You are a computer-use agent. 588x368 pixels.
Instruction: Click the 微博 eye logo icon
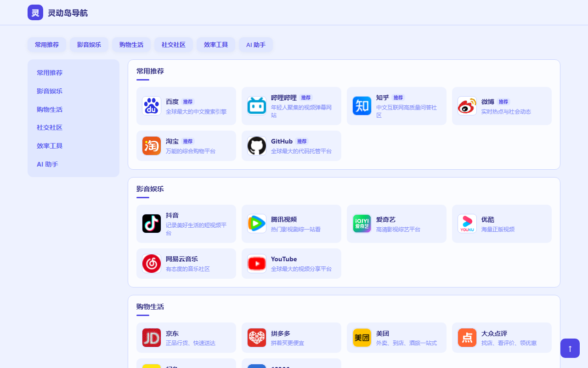click(467, 106)
